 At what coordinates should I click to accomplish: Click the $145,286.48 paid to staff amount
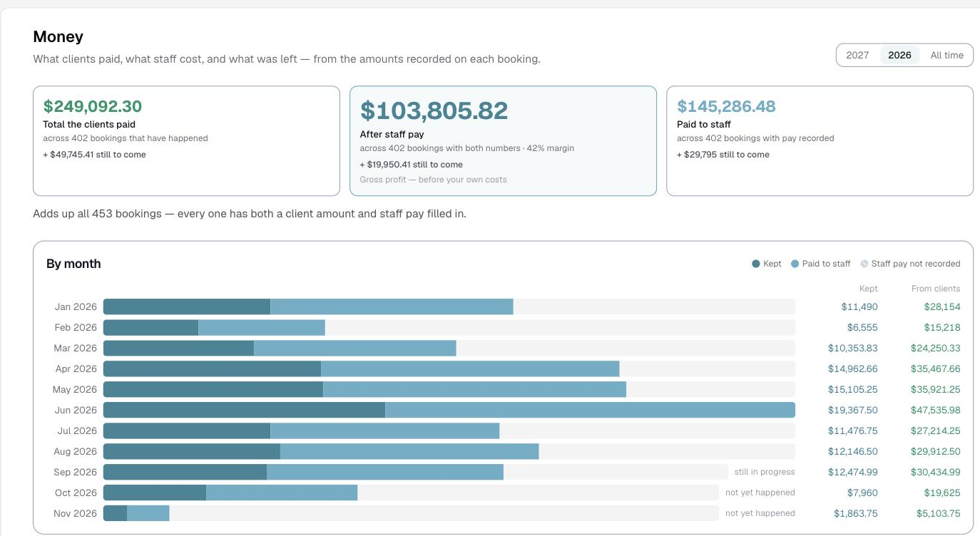[726, 106]
